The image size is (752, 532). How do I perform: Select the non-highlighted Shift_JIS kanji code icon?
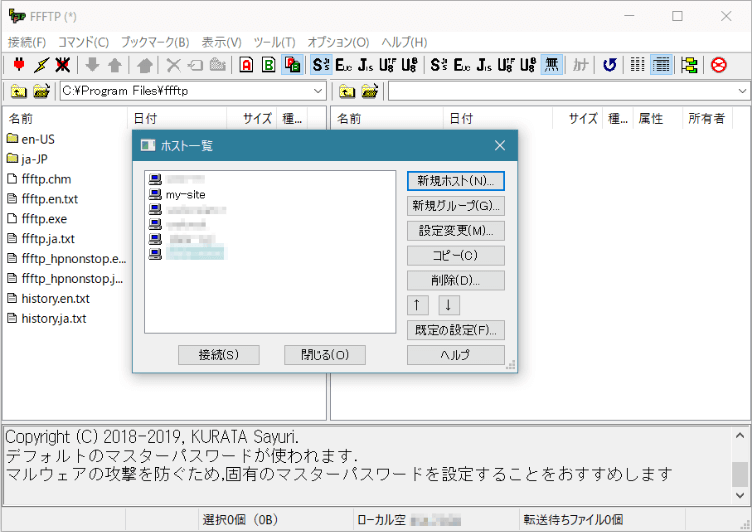tap(439, 65)
